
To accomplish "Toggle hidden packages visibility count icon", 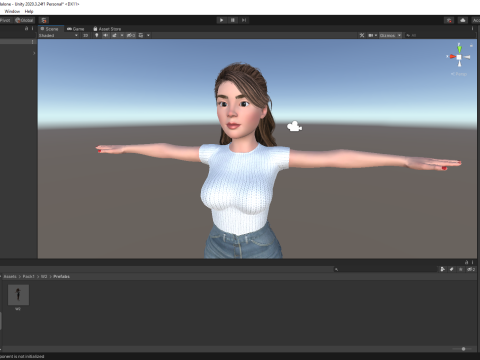I will tap(471, 269).
